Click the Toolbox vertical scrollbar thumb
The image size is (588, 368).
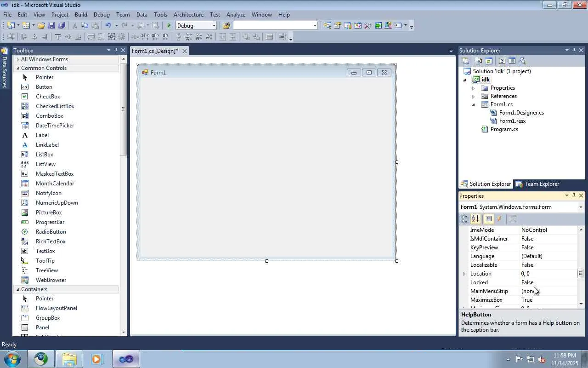123,109
